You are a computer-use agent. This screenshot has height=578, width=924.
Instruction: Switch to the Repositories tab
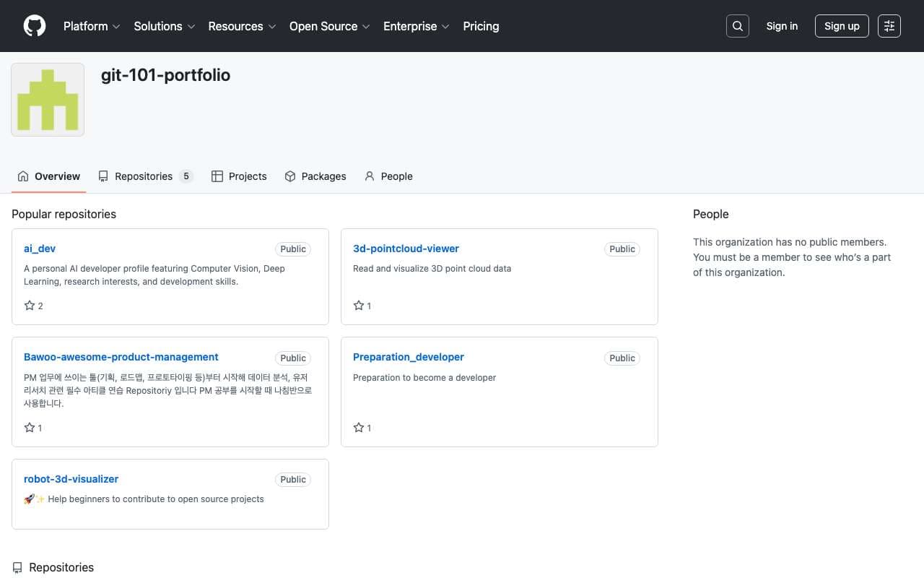(x=146, y=176)
